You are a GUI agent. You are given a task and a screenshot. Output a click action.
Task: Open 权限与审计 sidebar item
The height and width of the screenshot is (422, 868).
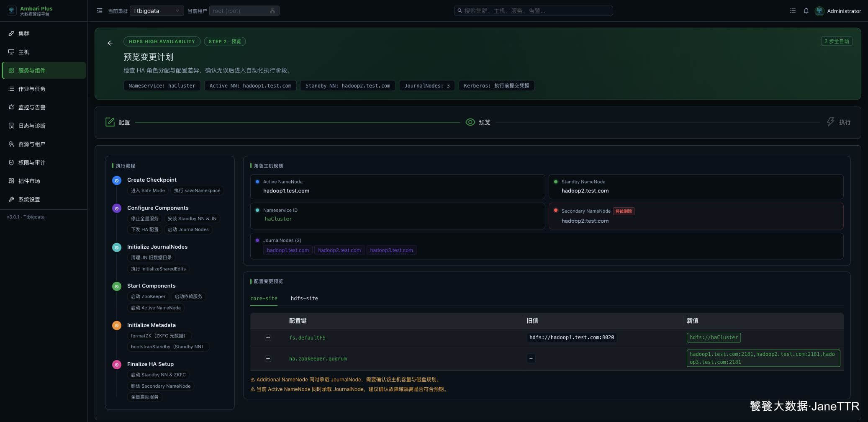click(44, 162)
